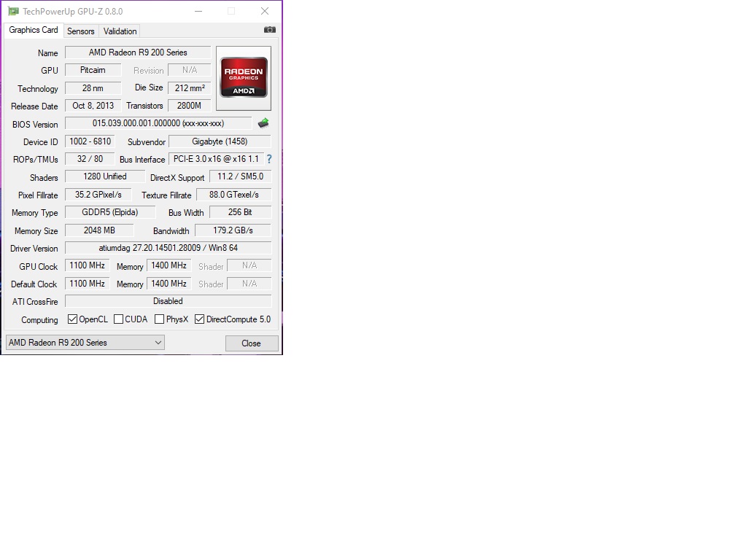
Task: Click the ATI CrossFire field showing Disabled
Action: tap(169, 301)
